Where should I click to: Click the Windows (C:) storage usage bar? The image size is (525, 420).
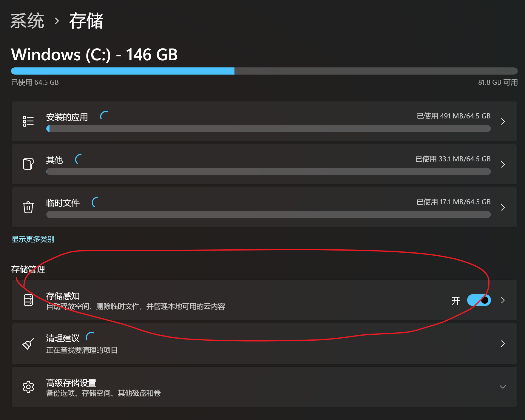pyautogui.click(x=264, y=71)
